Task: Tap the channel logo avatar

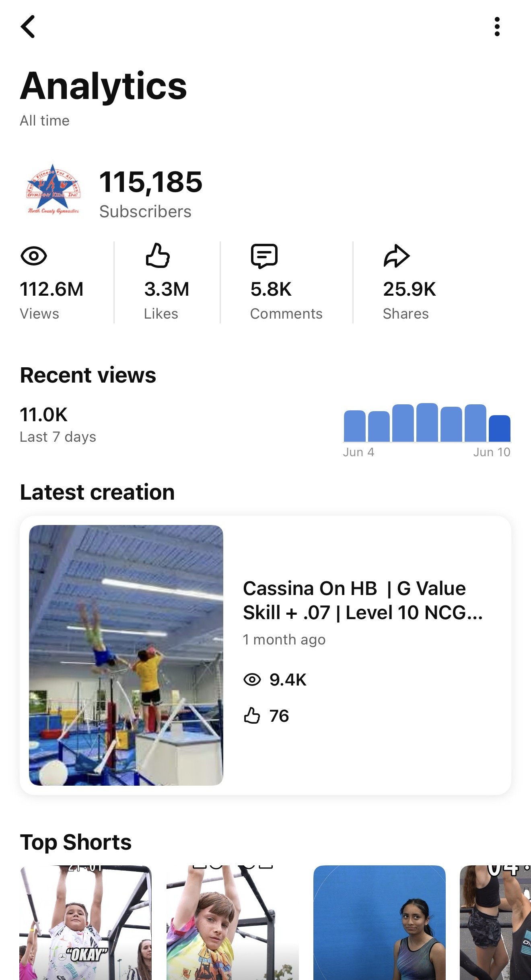Action: pos(53,190)
